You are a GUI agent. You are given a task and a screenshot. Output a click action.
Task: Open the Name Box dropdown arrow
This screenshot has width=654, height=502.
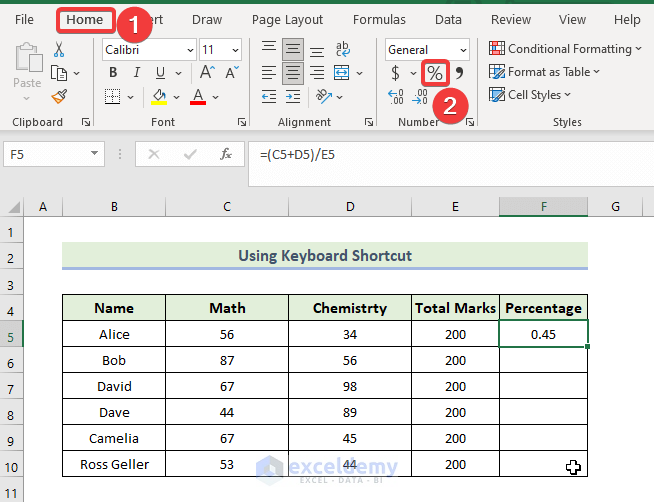95,154
